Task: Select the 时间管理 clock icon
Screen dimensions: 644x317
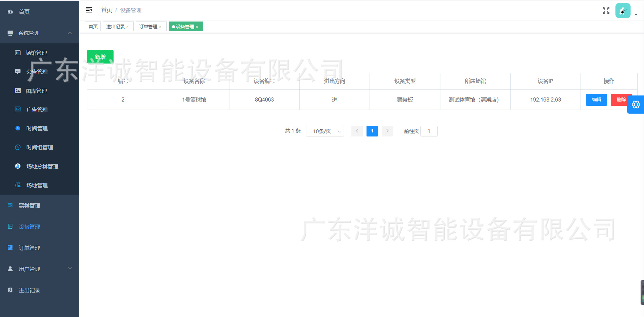Action: [x=17, y=128]
